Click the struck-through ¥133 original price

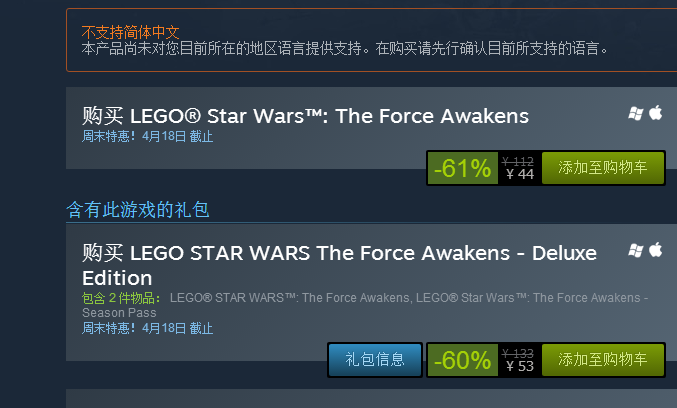[518, 353]
